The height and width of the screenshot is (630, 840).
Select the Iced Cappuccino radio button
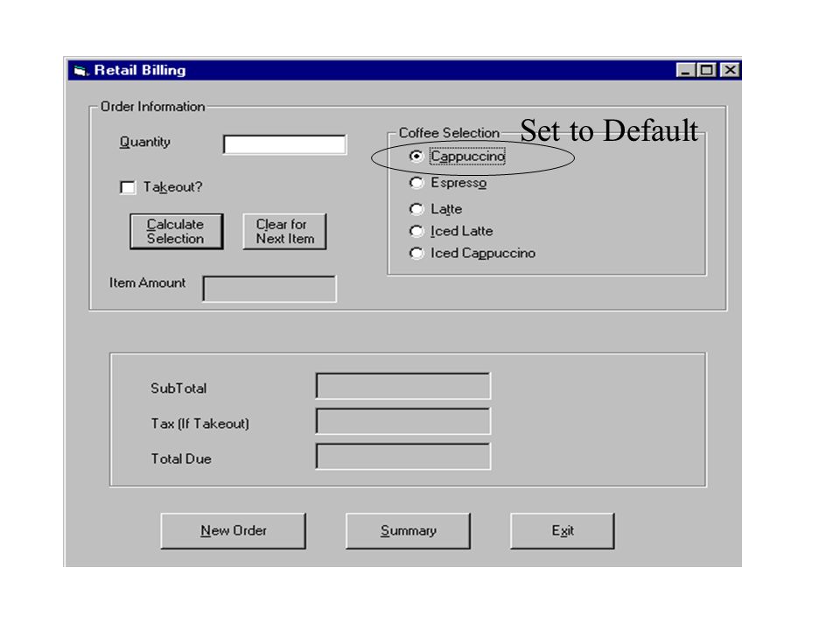coord(416,253)
